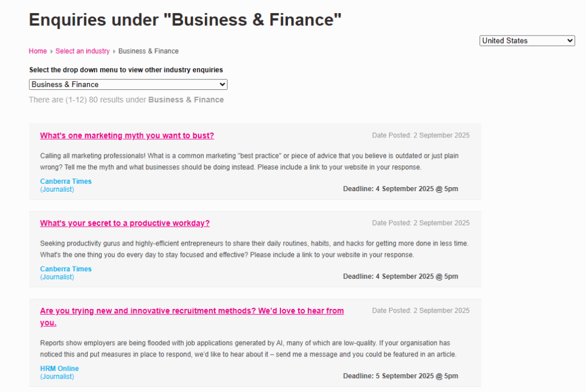Click the date posted on the productive workday enquiry
The height and width of the screenshot is (392, 586).
coord(421,223)
